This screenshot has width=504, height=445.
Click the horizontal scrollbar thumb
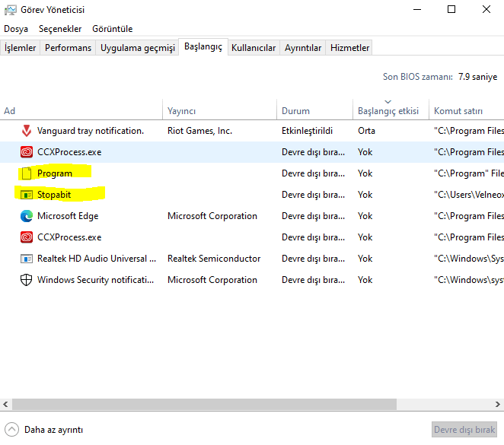(204, 404)
